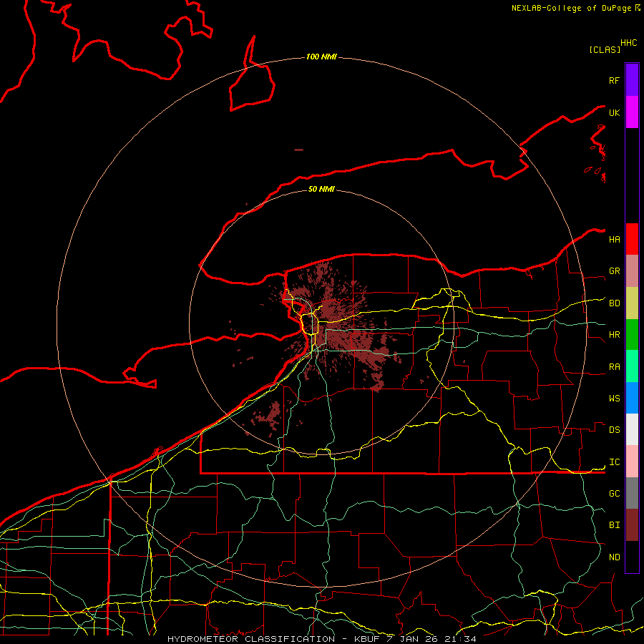
Task: Click the UK magenta legend swatch
Action: (x=632, y=112)
